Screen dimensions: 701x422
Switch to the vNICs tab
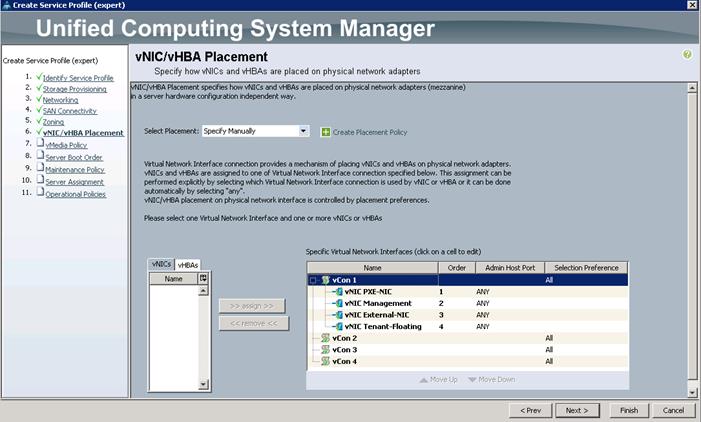[x=161, y=264]
